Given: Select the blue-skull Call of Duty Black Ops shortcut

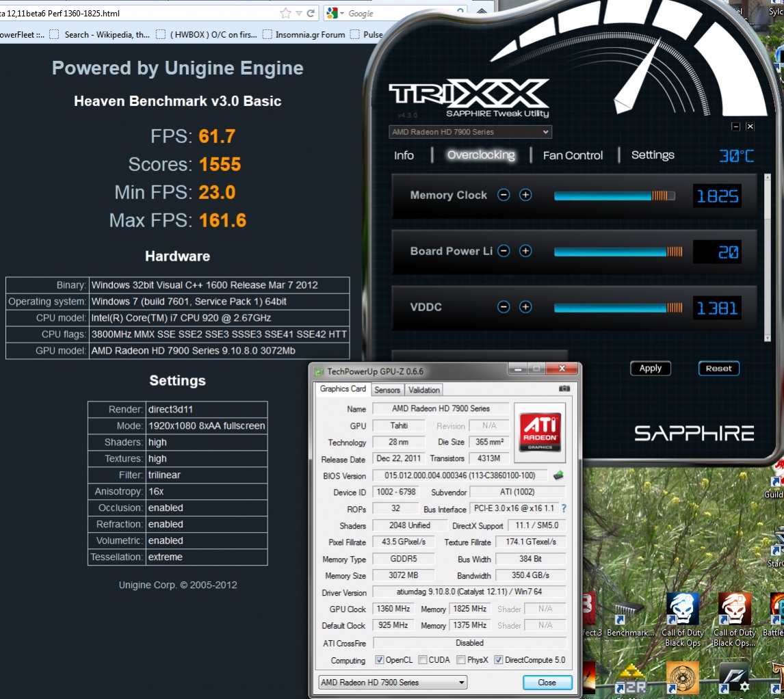Looking at the screenshot, I should [683, 620].
